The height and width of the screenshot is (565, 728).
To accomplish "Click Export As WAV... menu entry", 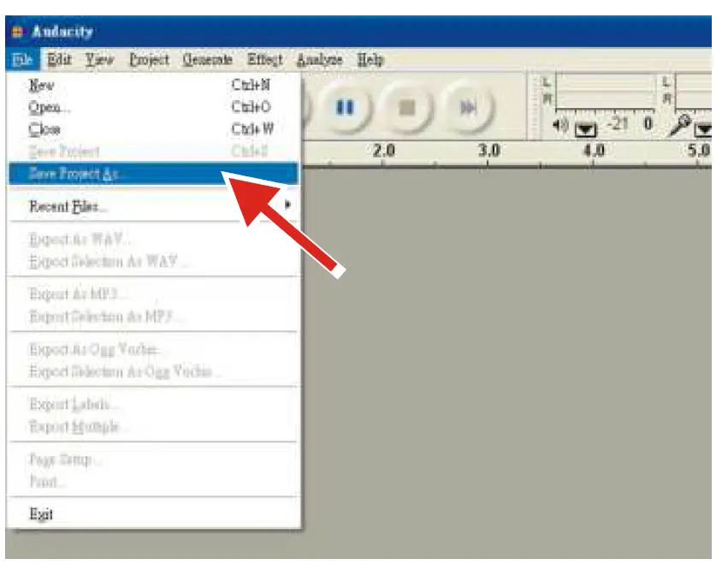I will click(x=153, y=240).
